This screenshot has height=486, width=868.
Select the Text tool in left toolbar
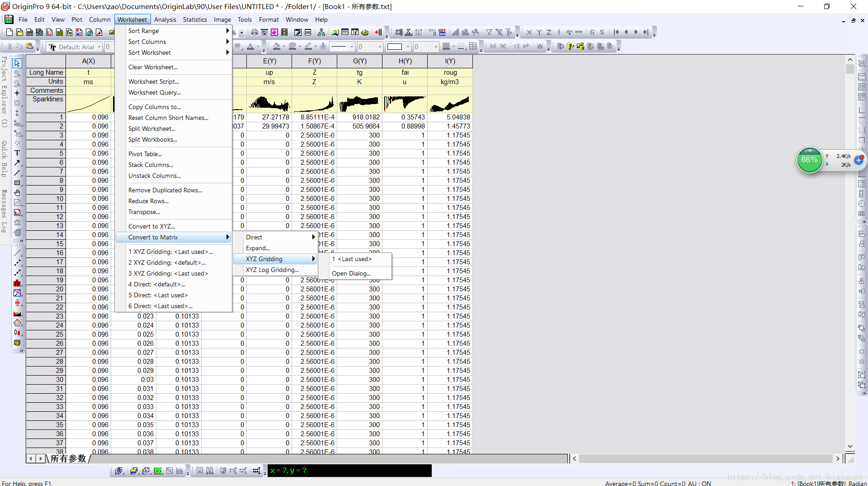point(17,153)
